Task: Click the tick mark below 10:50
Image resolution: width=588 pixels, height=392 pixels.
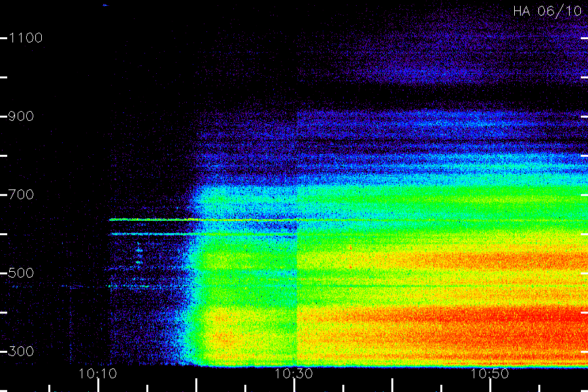Action: [x=490, y=385]
